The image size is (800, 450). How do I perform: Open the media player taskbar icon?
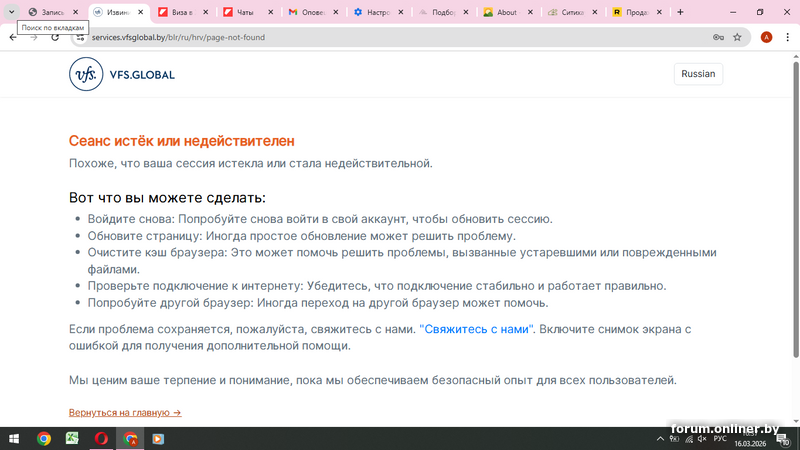coord(158,439)
